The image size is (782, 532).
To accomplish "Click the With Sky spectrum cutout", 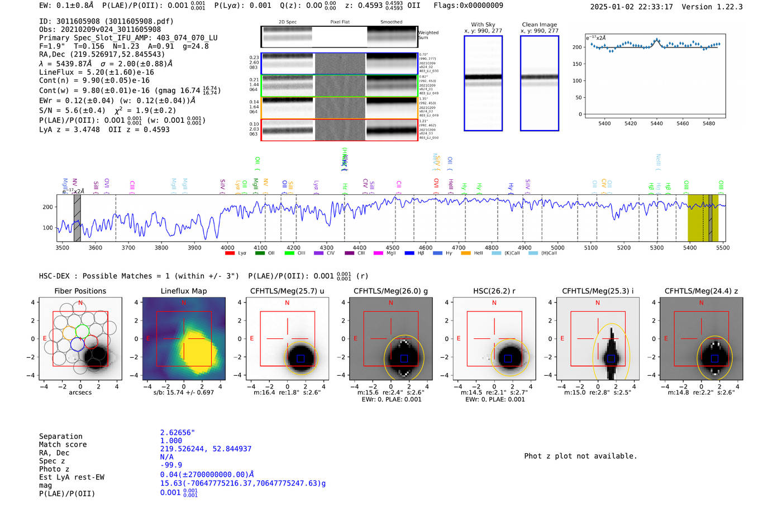I will [x=483, y=83].
